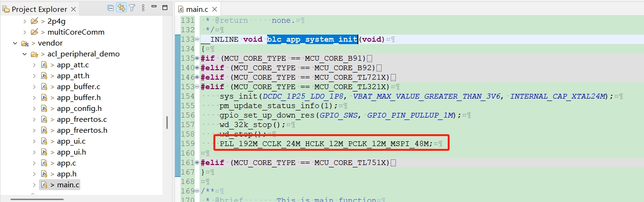Click the app_buffer.h file icon
This screenshot has height=202, width=644.
(x=44, y=98)
